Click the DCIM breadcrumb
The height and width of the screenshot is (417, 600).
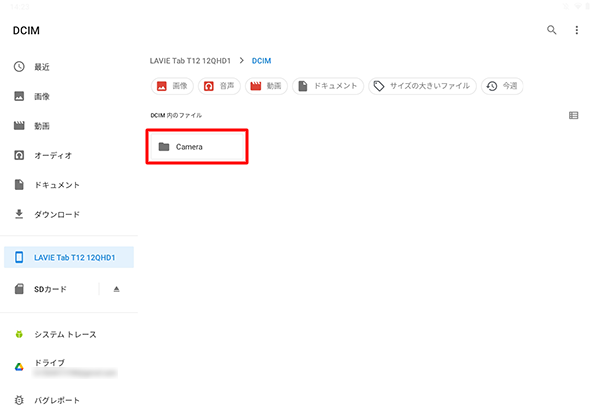point(261,61)
